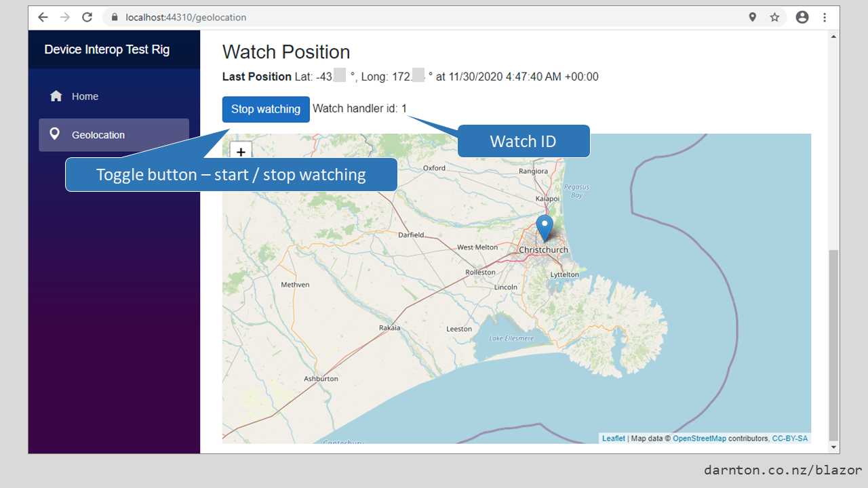The height and width of the screenshot is (488, 868).
Task: Click the Home house icon in sidebar
Action: pyautogui.click(x=56, y=96)
